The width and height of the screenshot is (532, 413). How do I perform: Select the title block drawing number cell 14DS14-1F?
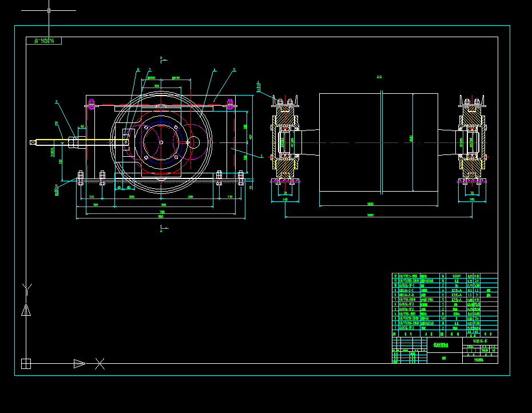point(480,341)
